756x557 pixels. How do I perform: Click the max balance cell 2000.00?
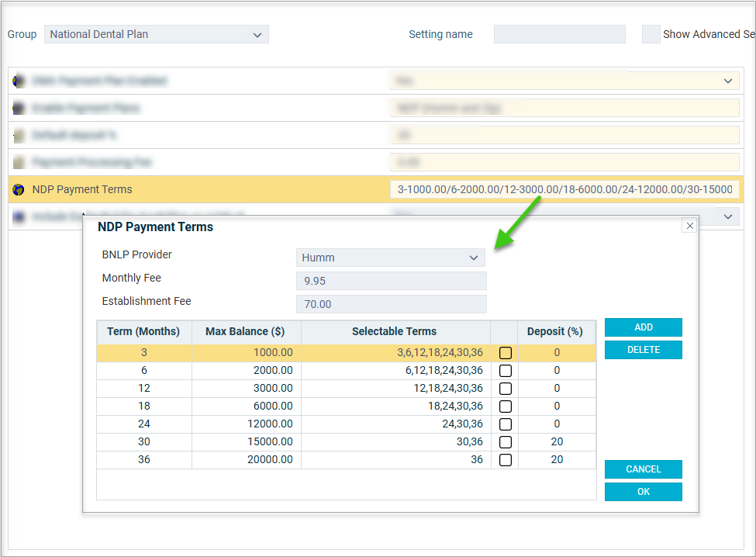click(246, 370)
